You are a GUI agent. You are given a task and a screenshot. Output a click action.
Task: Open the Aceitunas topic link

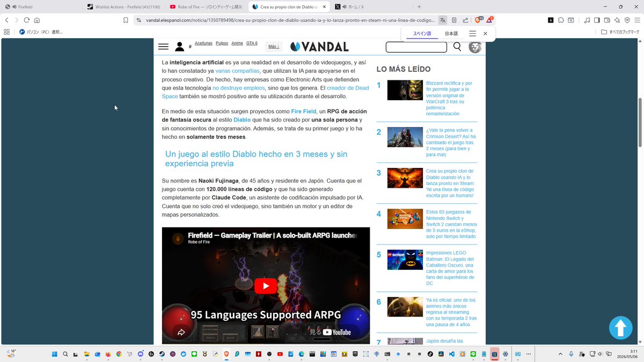click(203, 43)
